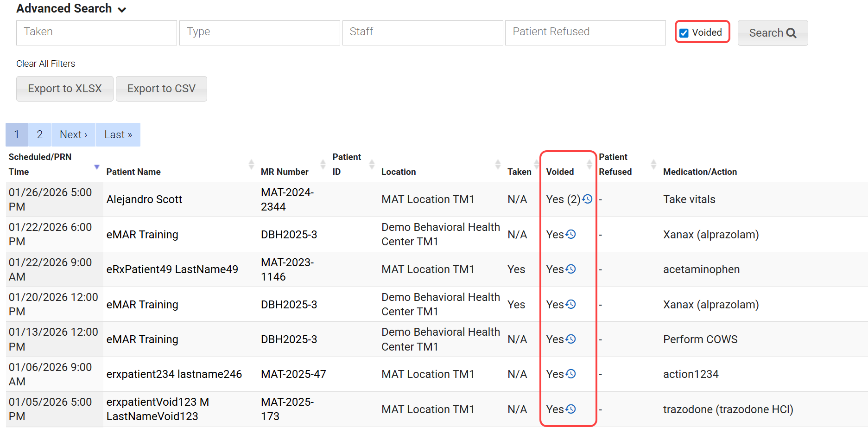Jump to the Last page
Image resolution: width=868 pixels, height=428 pixels.
[x=118, y=135]
